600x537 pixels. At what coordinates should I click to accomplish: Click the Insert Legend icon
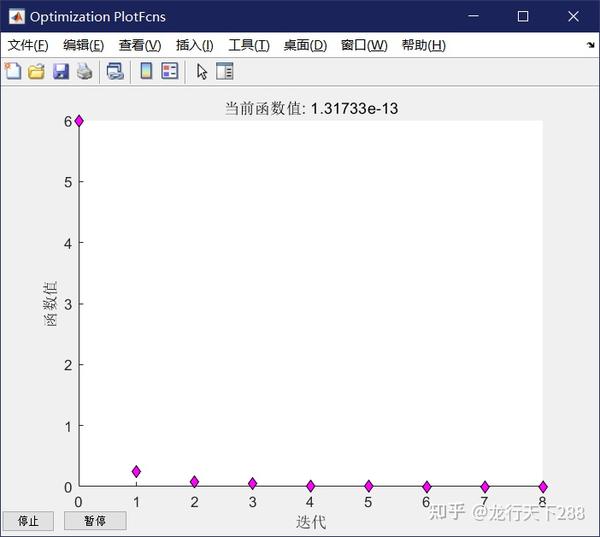[170, 71]
